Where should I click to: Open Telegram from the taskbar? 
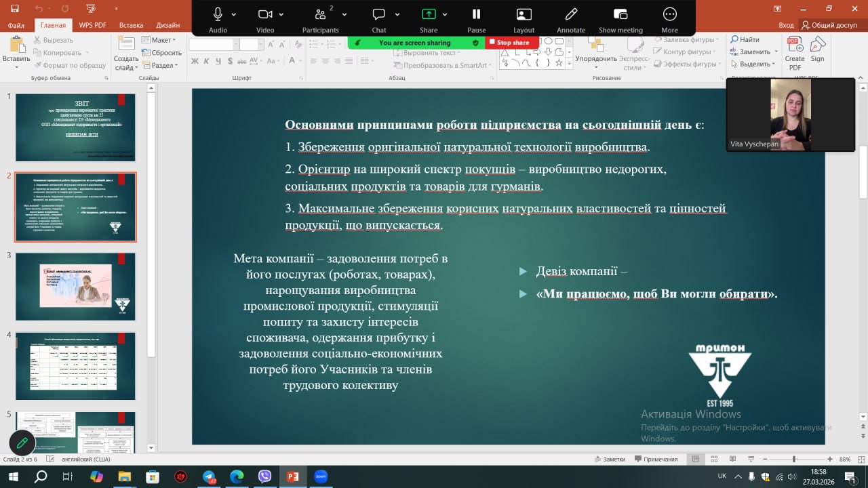pyautogui.click(x=209, y=476)
